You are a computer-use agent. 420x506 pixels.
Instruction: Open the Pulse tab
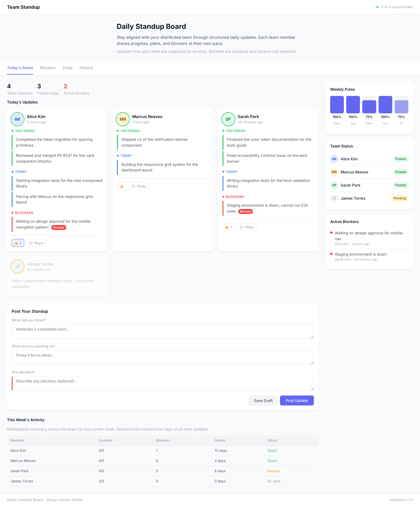[x=68, y=68]
